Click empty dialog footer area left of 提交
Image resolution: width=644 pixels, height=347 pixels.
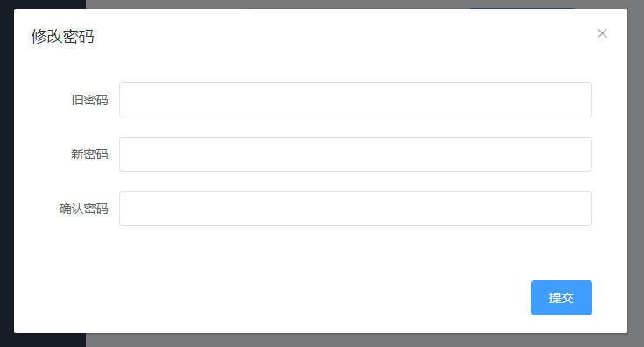(271, 298)
